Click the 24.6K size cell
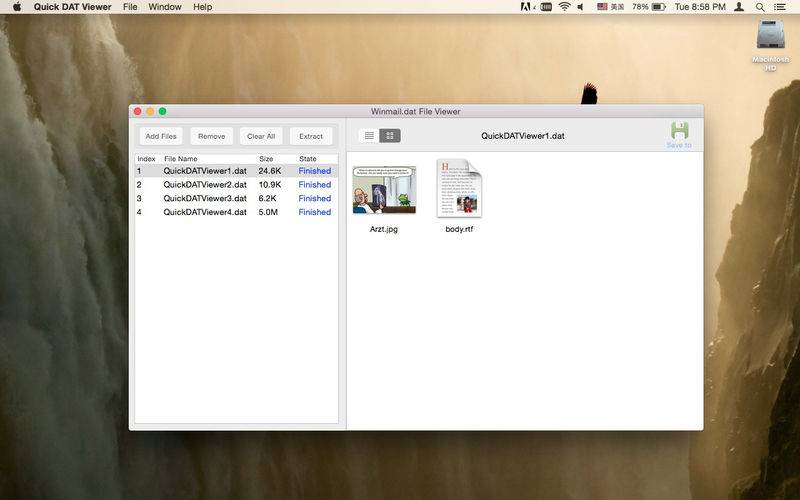800x500 pixels. (270, 171)
